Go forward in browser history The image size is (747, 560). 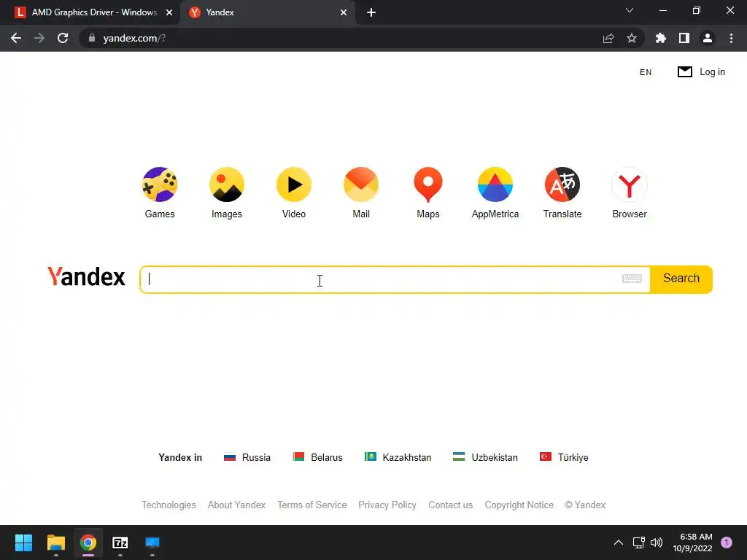[x=39, y=38]
